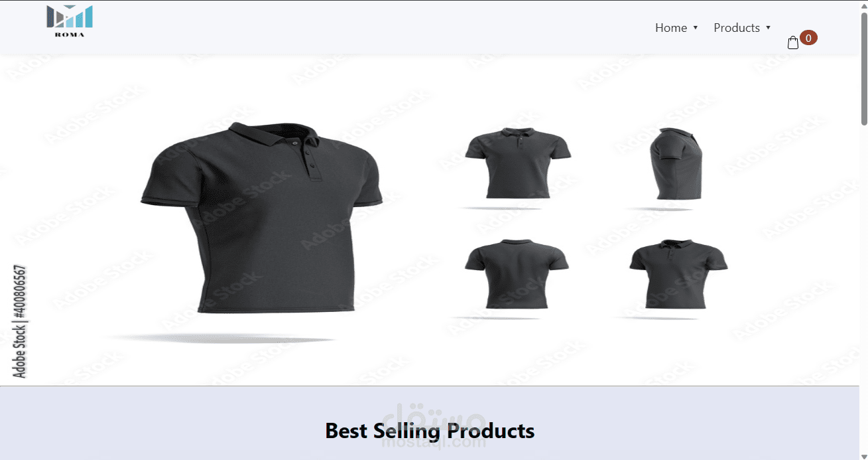868x460 pixels.
Task: Expand the Products dropdown arrow
Action: [x=768, y=28]
